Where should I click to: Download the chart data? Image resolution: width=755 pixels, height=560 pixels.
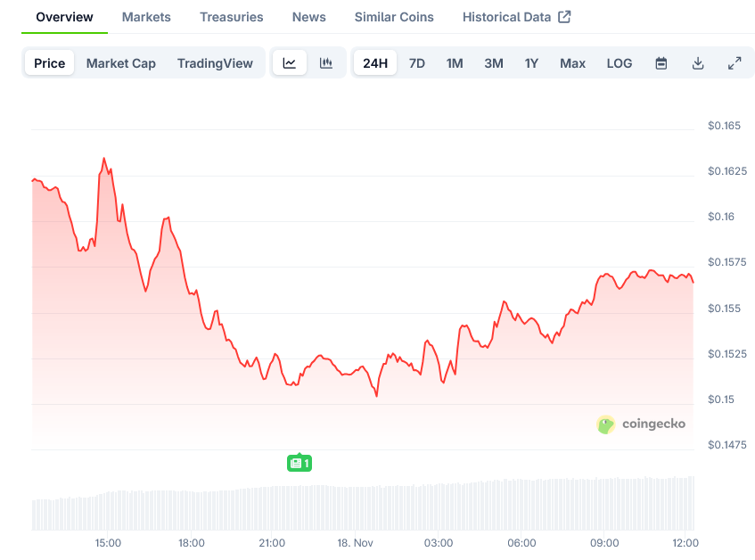[698, 63]
